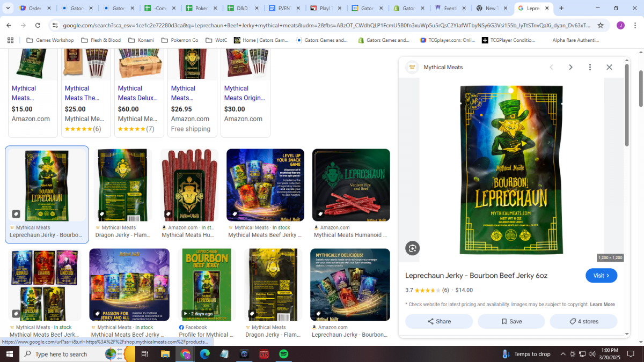Image resolution: width=644 pixels, height=362 pixels.
Task: Reload the page
Action: (x=38, y=25)
